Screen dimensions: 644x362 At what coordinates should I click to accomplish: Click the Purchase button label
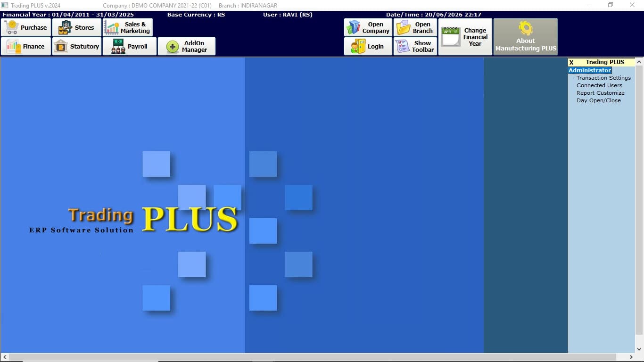point(34,27)
